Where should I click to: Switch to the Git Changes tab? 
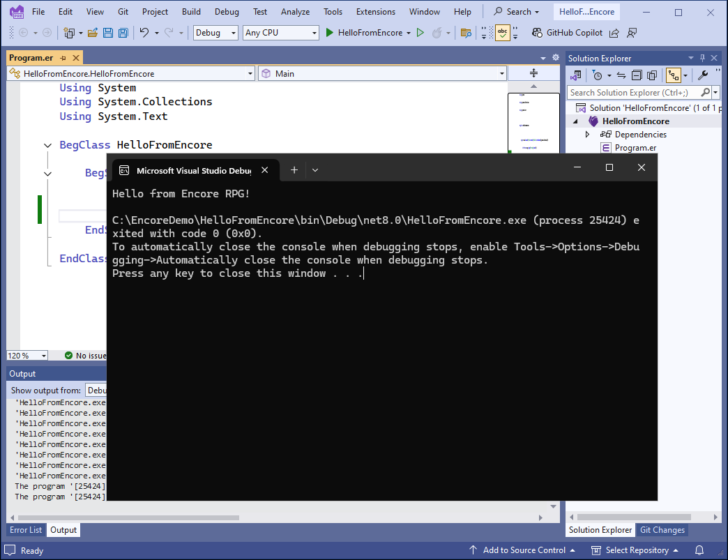(662, 530)
